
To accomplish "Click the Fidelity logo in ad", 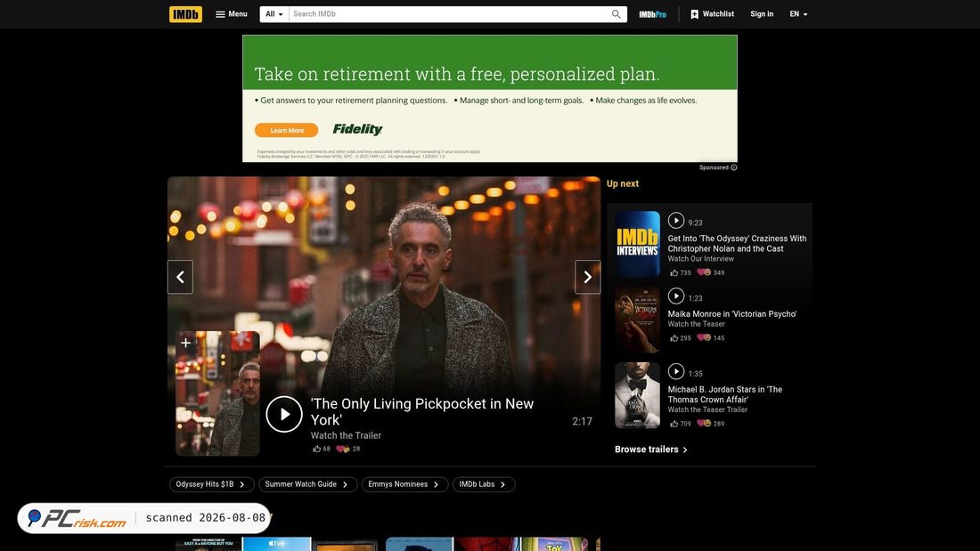I will click(x=357, y=129).
